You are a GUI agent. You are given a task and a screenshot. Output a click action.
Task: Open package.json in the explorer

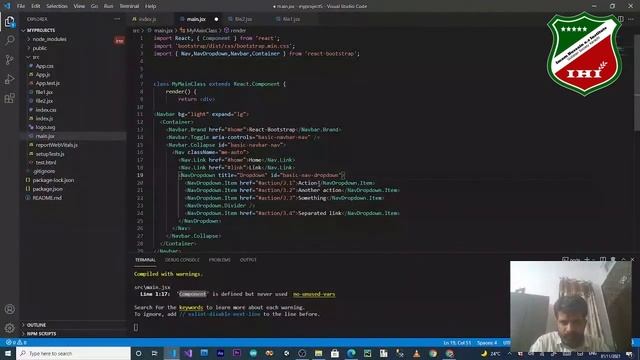pos(47,189)
